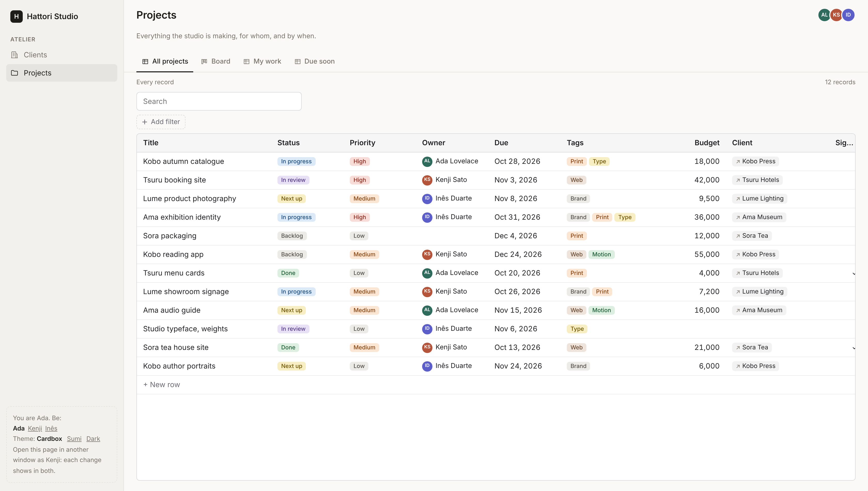Image resolution: width=868 pixels, height=491 pixels.
Task: Switch identity to Kenji
Action: click(35, 428)
